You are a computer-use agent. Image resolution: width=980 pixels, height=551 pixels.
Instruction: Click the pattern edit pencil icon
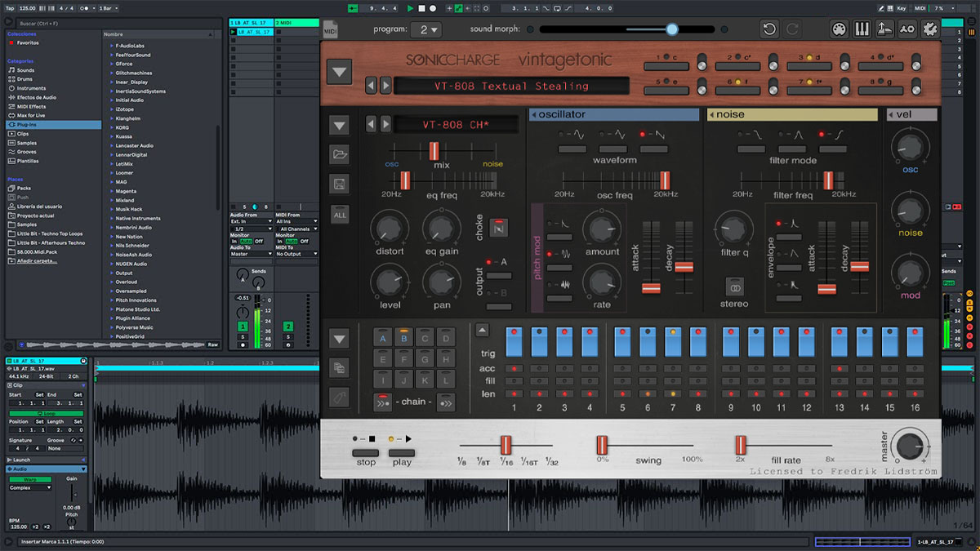tap(340, 397)
